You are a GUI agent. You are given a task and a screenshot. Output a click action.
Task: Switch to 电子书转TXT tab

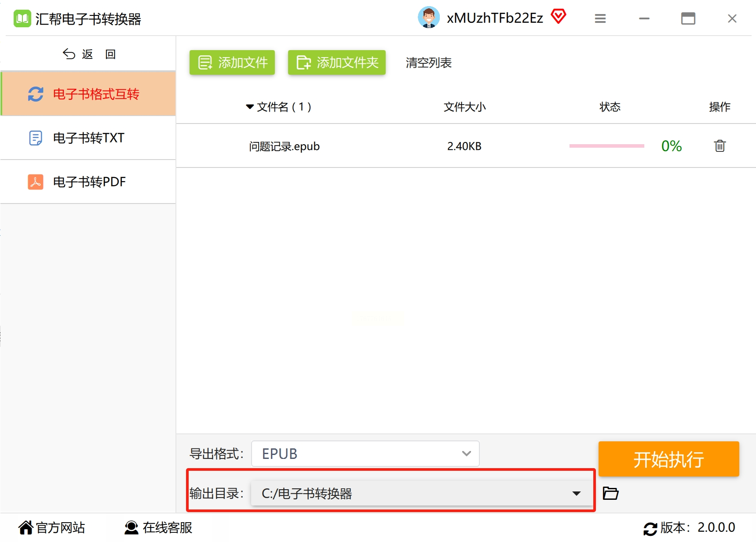click(x=88, y=138)
